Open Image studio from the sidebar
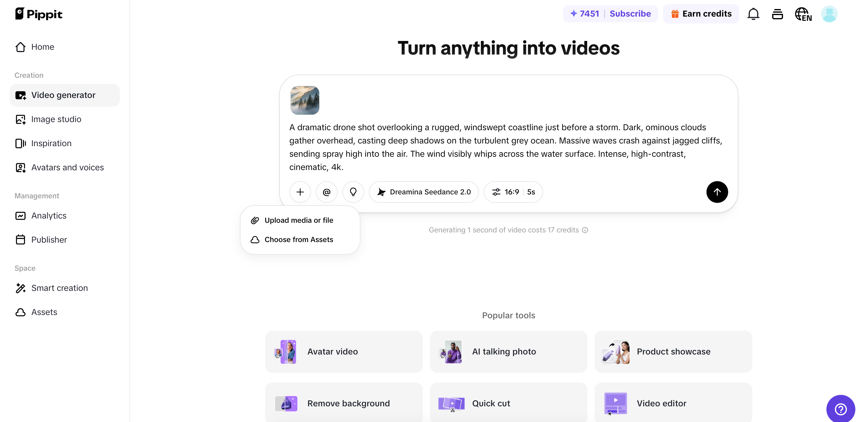The image size is (868, 422). 56,119
